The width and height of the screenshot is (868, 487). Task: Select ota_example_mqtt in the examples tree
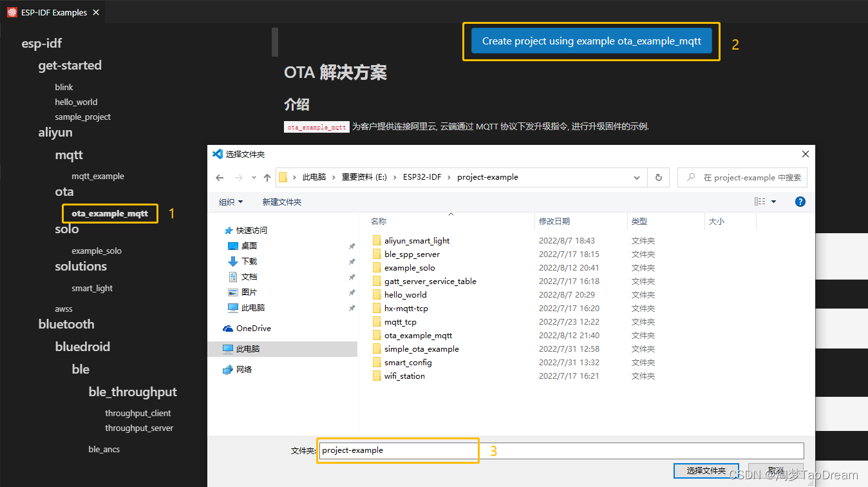tap(110, 213)
